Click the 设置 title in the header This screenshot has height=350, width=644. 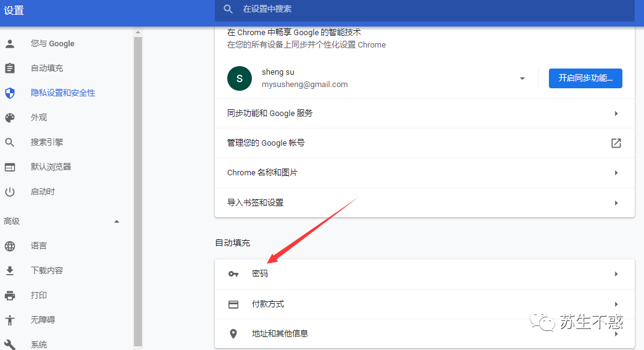[14, 10]
